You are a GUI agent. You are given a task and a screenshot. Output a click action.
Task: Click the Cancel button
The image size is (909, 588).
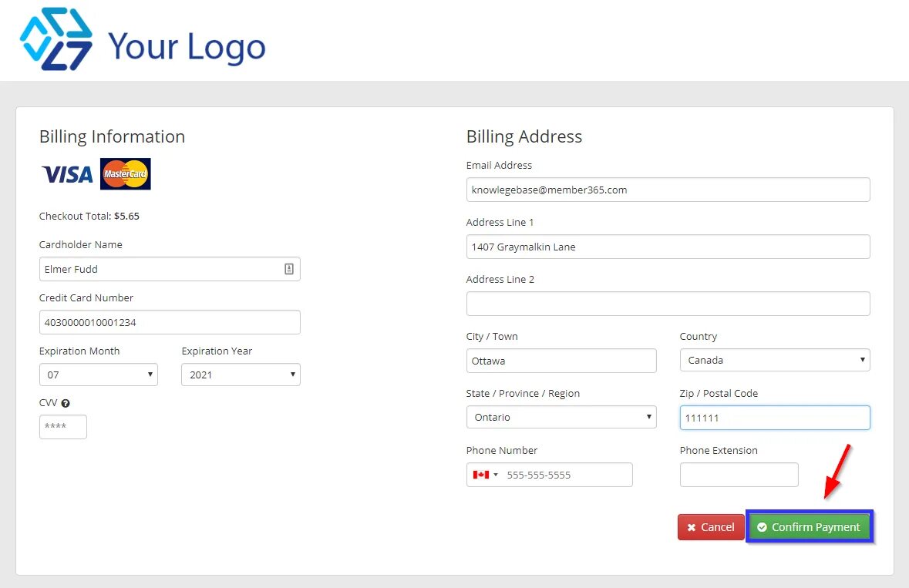(710, 527)
